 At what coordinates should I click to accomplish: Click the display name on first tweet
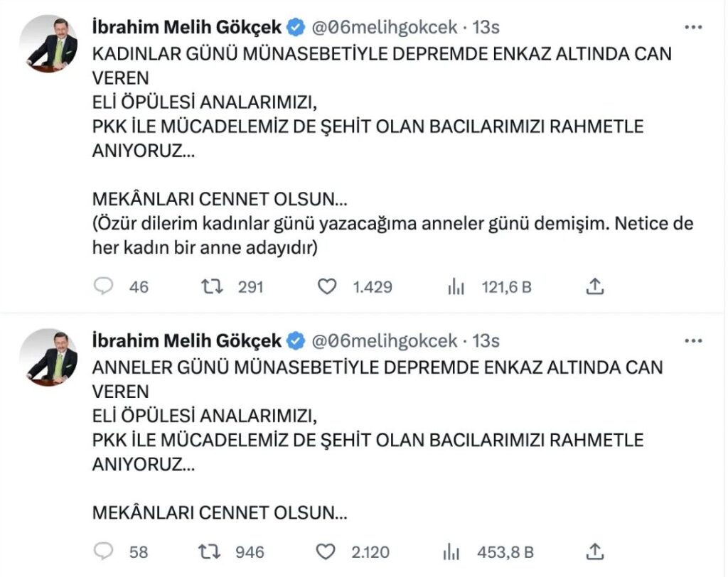188,28
